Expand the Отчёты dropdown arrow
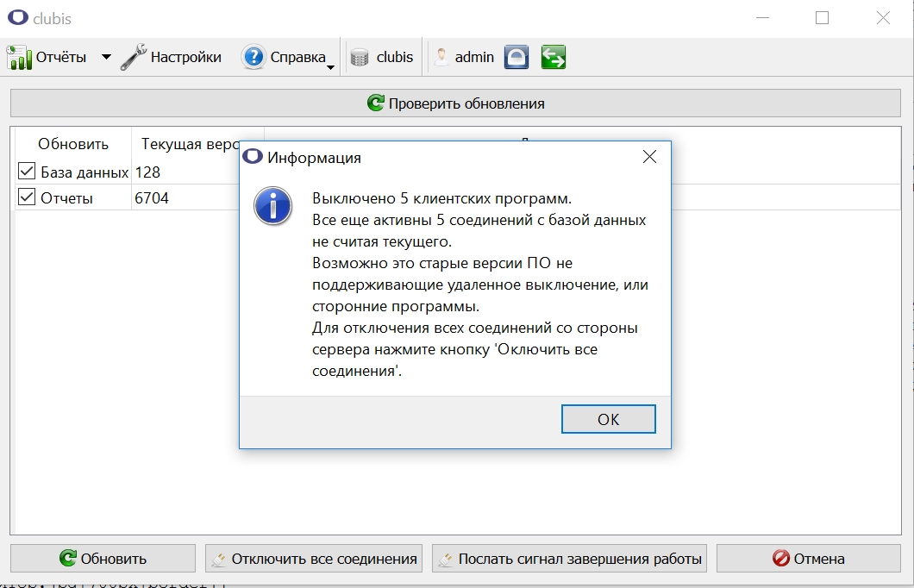 (x=106, y=57)
